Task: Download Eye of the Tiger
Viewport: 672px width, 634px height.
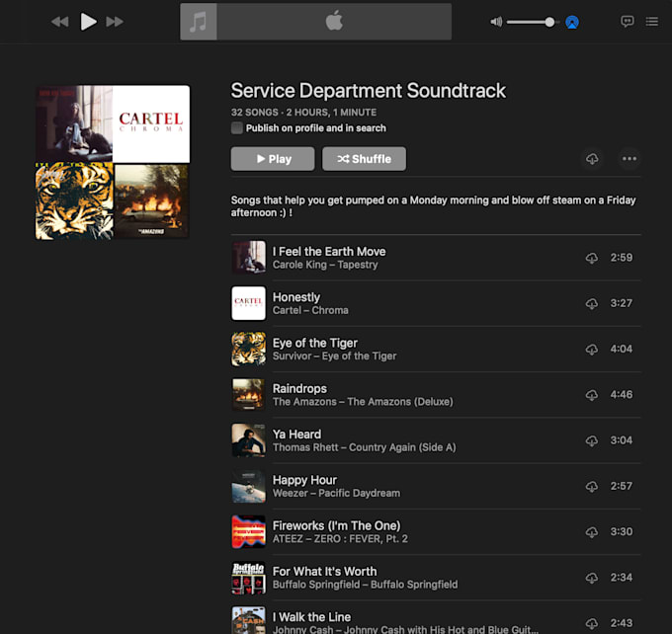Action: [592, 350]
